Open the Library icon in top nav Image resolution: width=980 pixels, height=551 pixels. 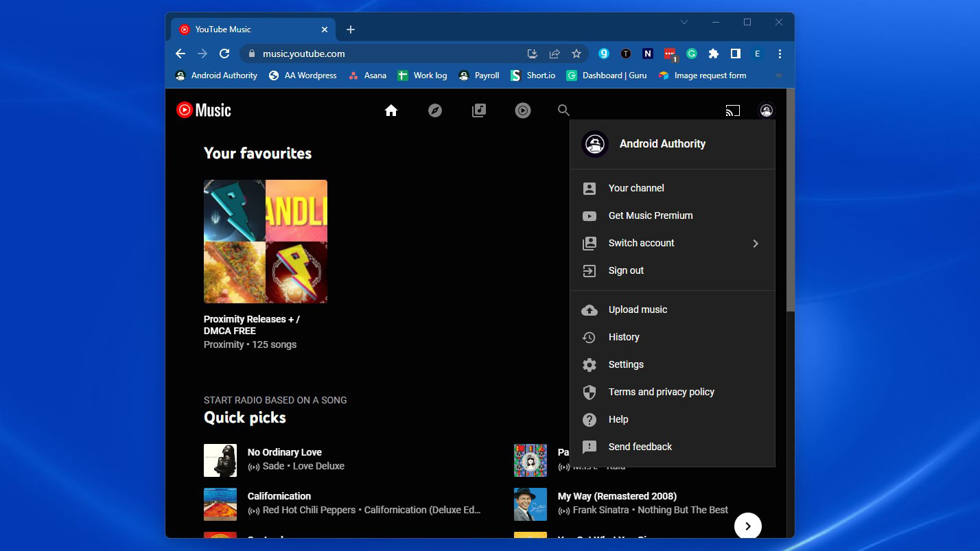pos(479,110)
